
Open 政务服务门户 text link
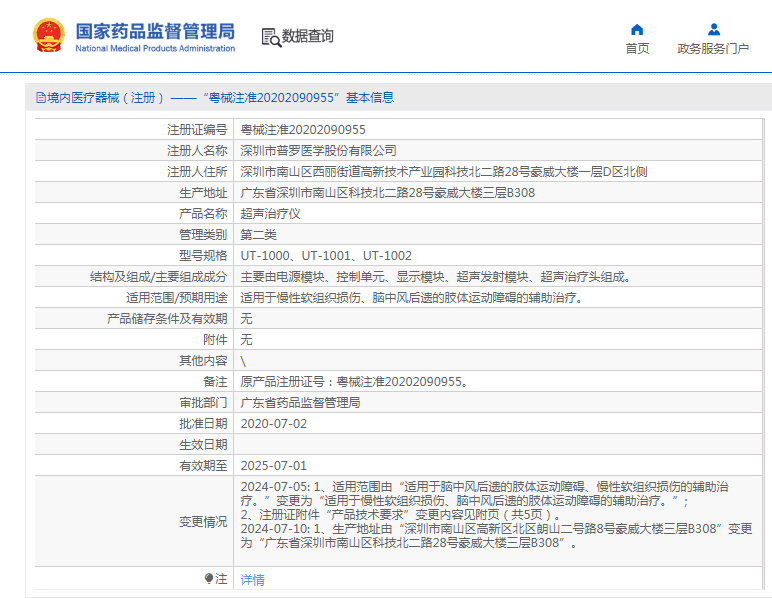click(713, 48)
